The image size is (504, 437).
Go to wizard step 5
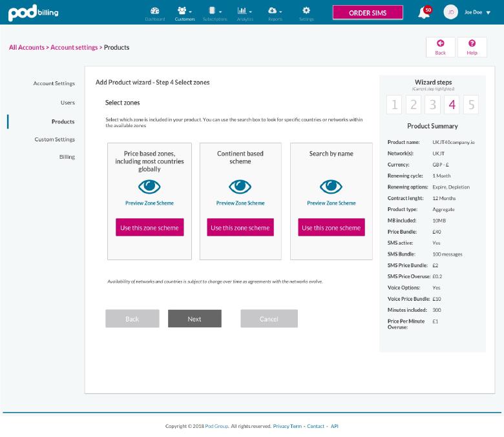[x=471, y=105]
